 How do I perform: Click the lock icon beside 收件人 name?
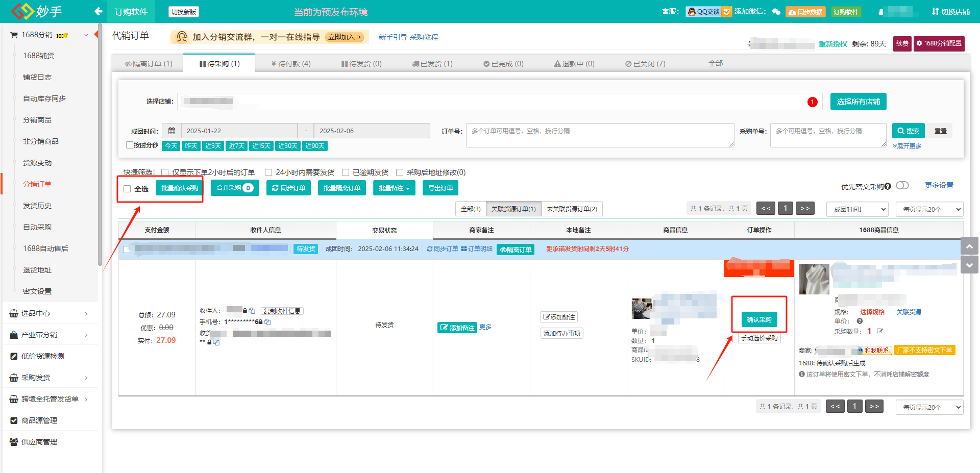pyautogui.click(x=245, y=311)
